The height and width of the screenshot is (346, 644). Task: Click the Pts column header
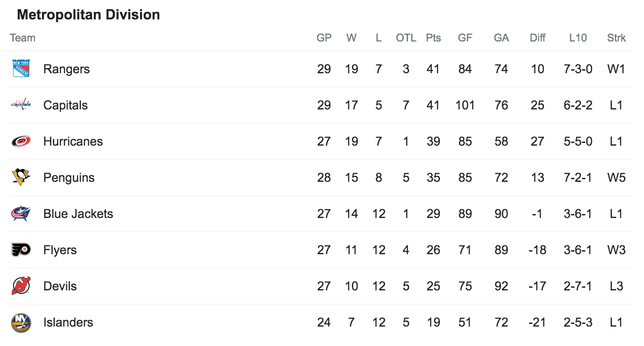[x=433, y=38]
